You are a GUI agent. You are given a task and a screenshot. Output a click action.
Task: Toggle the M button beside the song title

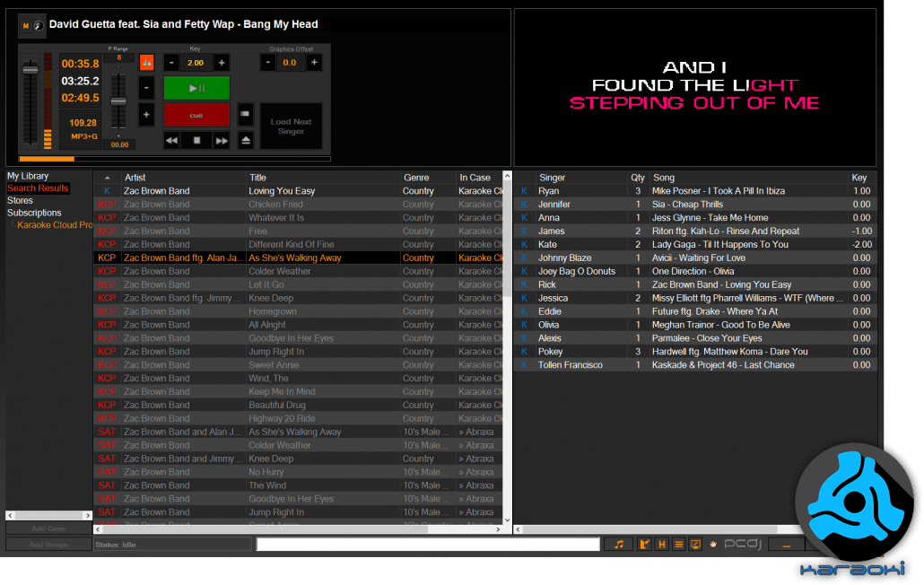(25, 25)
